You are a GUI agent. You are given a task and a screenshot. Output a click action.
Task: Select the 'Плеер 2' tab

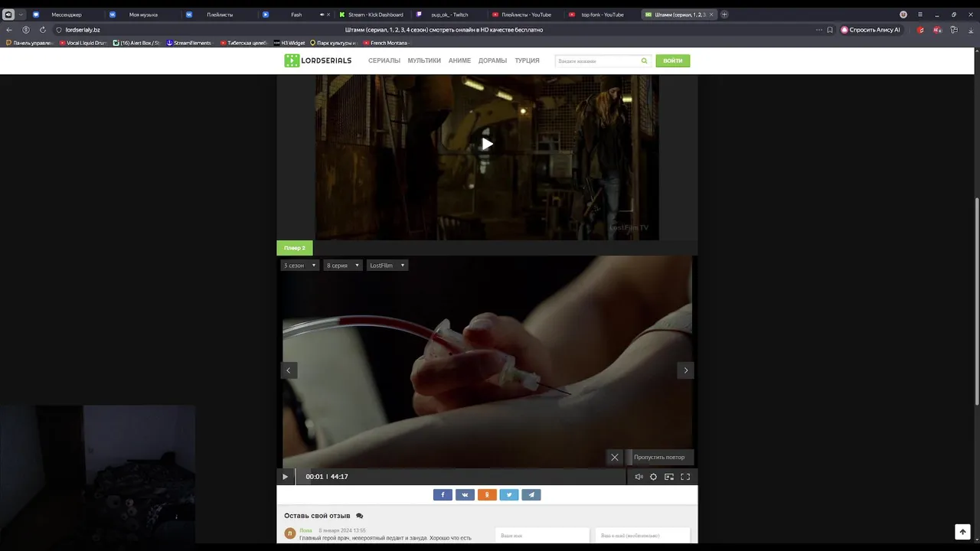(x=295, y=248)
